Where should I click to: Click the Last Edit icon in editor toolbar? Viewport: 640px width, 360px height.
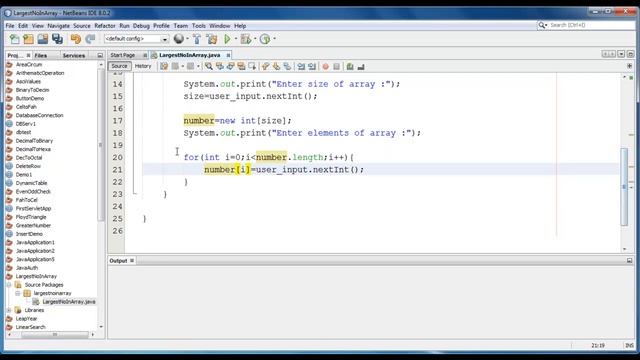(164, 66)
